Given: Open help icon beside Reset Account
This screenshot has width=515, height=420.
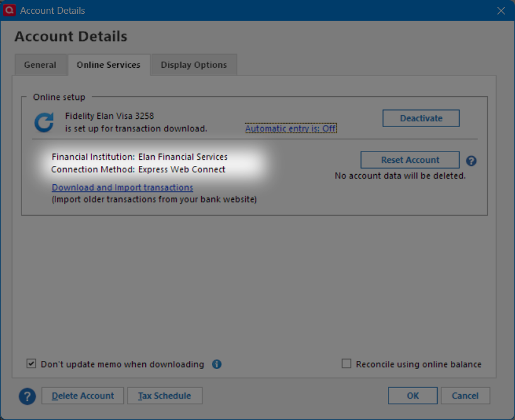Looking at the screenshot, I should [x=471, y=161].
